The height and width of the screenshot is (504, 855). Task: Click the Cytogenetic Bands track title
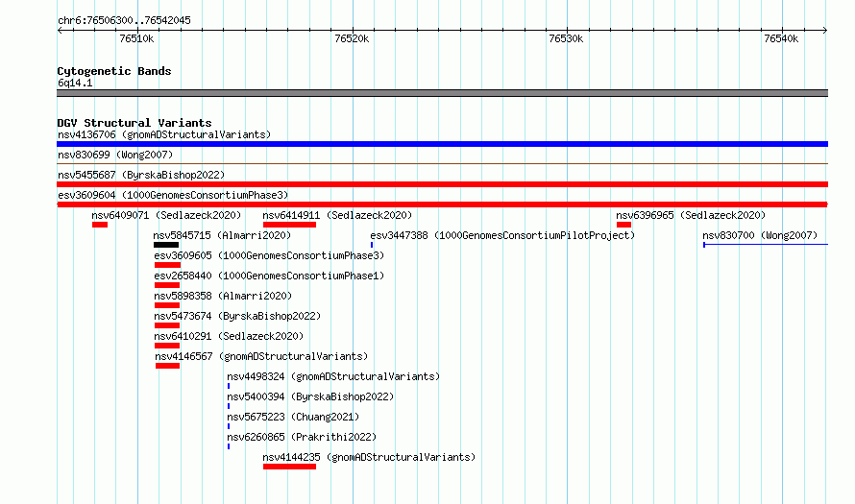pos(114,71)
